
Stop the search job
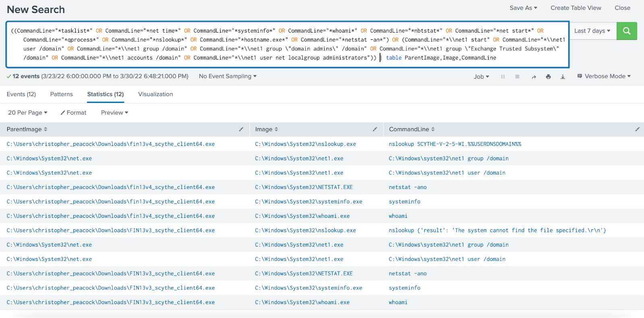pos(517,76)
